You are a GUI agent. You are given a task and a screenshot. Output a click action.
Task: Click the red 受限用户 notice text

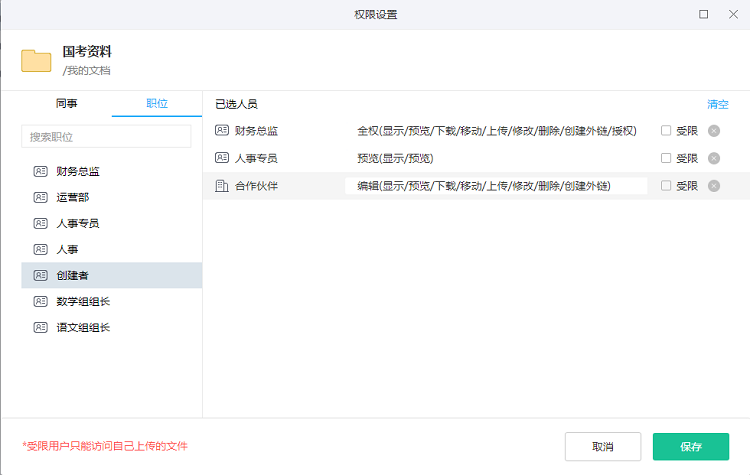105,446
